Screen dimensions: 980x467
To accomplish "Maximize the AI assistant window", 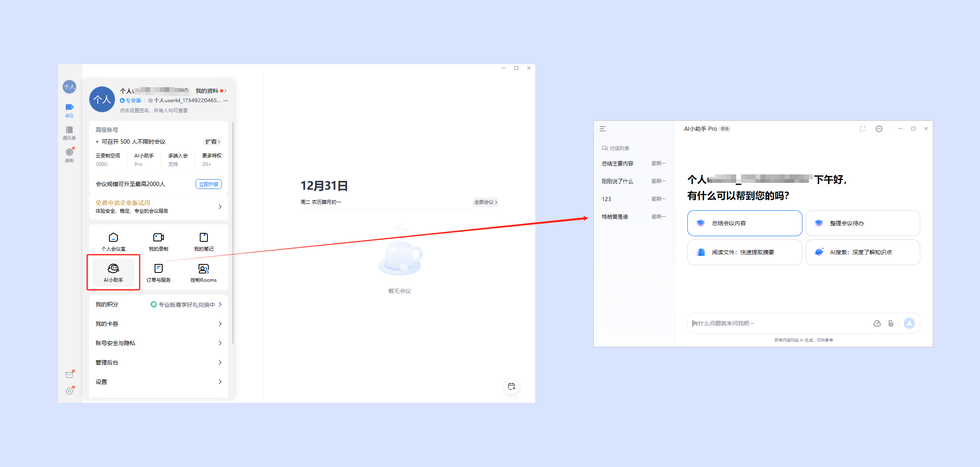I will tap(913, 129).
